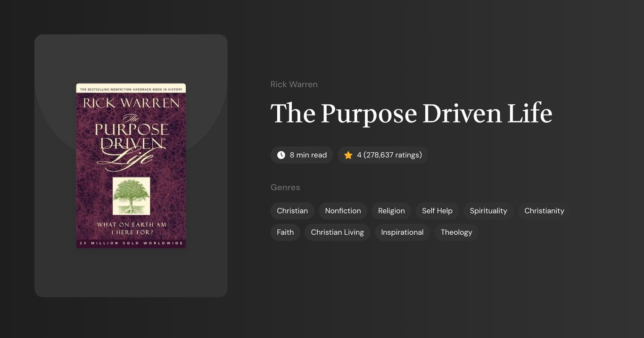Select the Theology genre chip
This screenshot has height=338, width=644.
click(x=456, y=232)
